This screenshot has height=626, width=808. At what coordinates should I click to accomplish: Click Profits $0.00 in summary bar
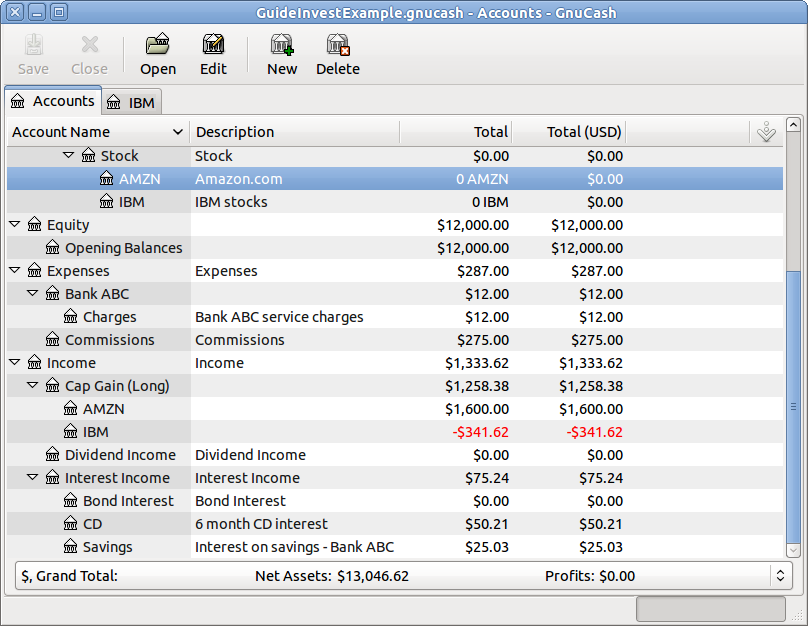point(590,576)
